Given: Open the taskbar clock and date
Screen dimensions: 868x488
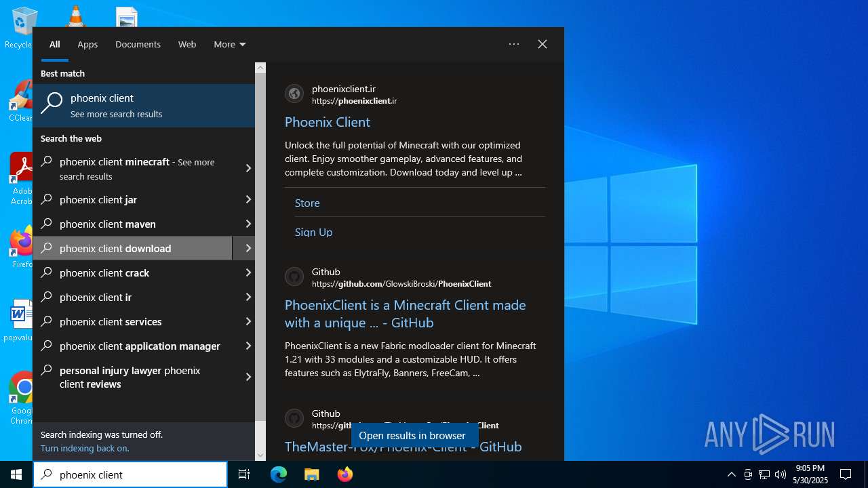Looking at the screenshot, I should (x=810, y=474).
